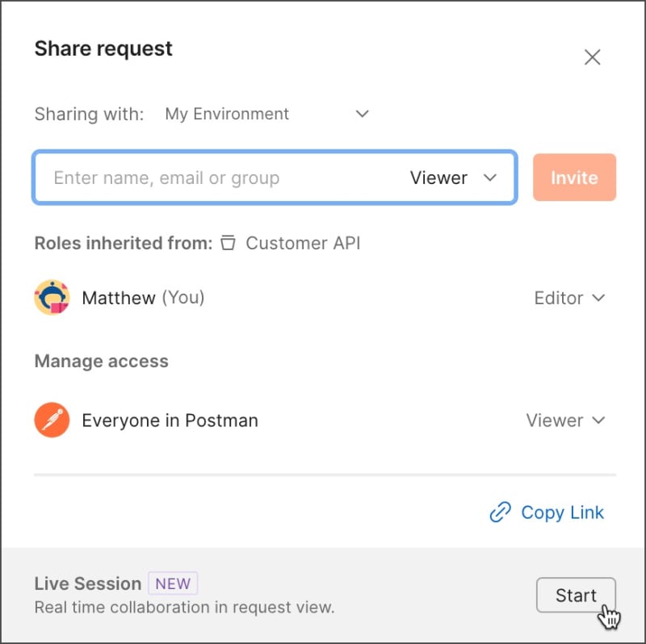Image resolution: width=646 pixels, height=644 pixels.
Task: Open the Viewer role dropdown in invite row
Action: coord(455,178)
